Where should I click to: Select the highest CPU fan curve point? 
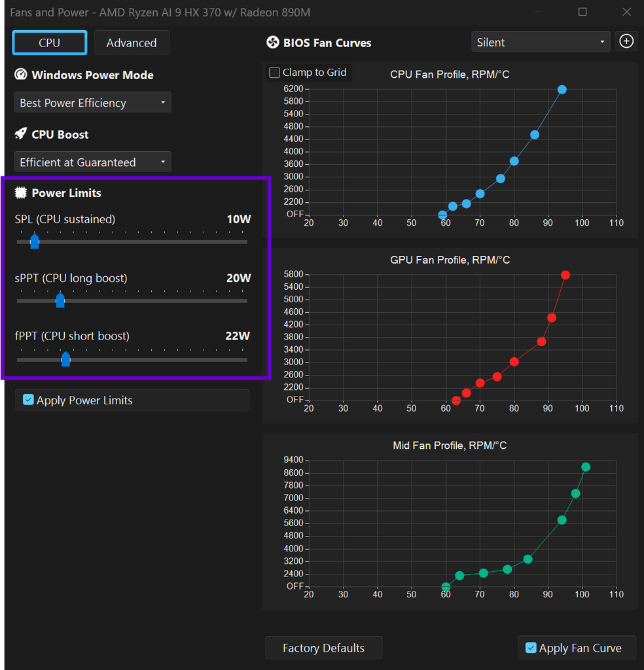tap(562, 90)
